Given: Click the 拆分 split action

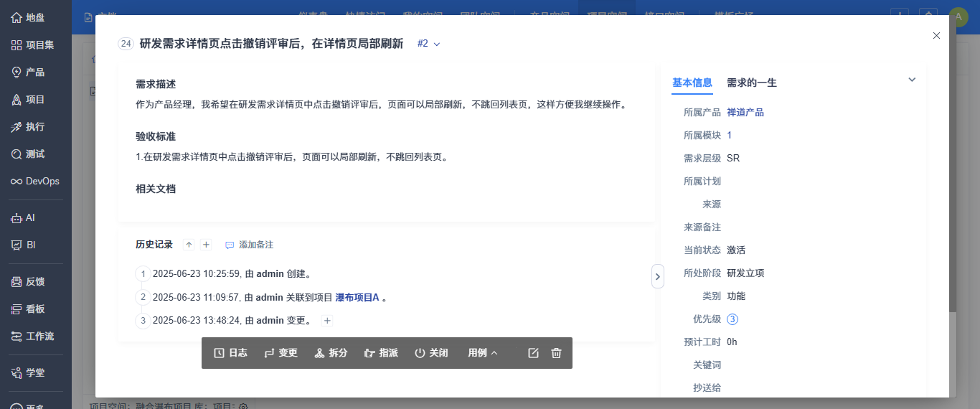Looking at the screenshot, I should coord(331,353).
